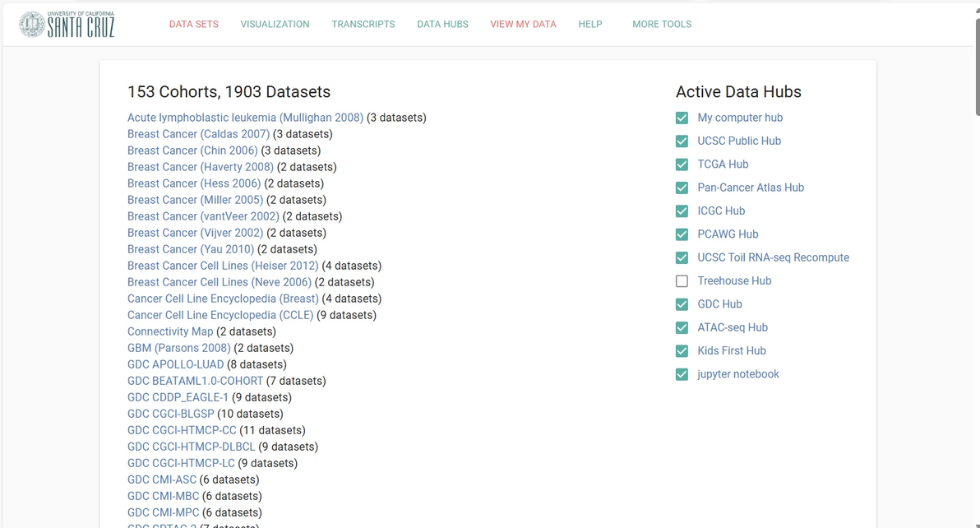Select DATA HUBS in the navigation bar
980x528 pixels.
tap(442, 25)
